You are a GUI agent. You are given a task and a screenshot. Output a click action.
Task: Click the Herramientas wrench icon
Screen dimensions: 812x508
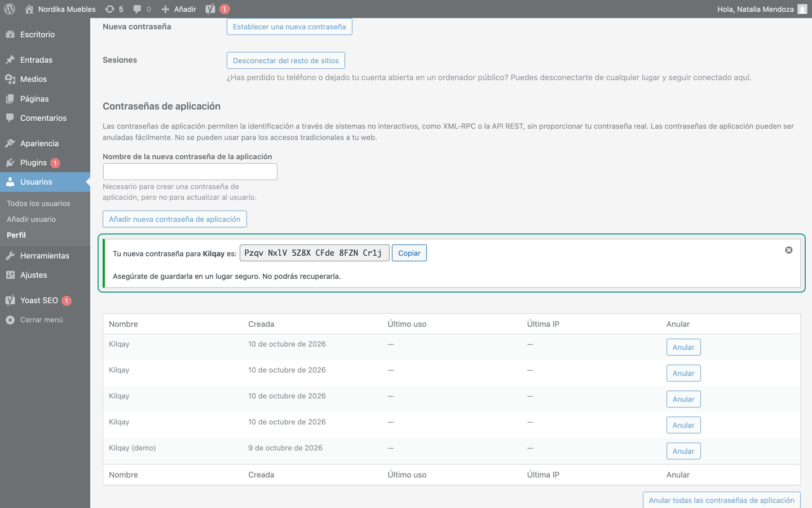point(10,256)
